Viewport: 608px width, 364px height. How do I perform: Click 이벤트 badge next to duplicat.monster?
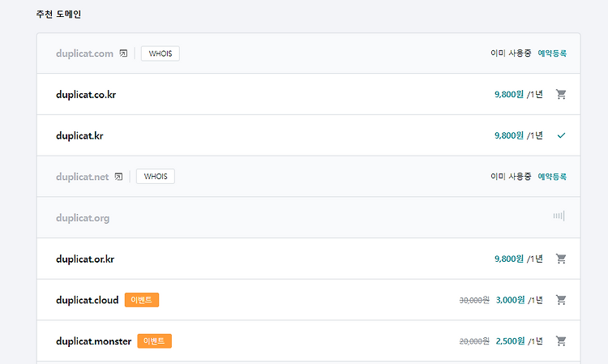[x=154, y=340]
